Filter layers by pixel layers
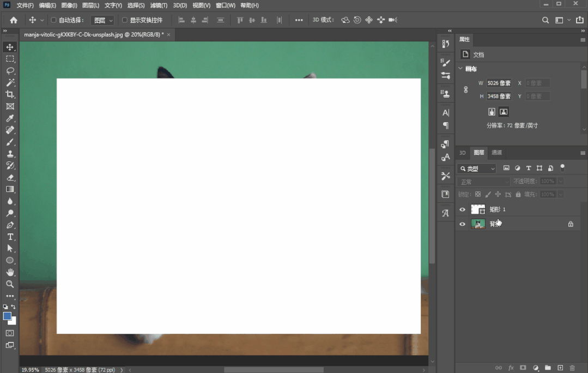The width and height of the screenshot is (588, 373). tap(506, 168)
